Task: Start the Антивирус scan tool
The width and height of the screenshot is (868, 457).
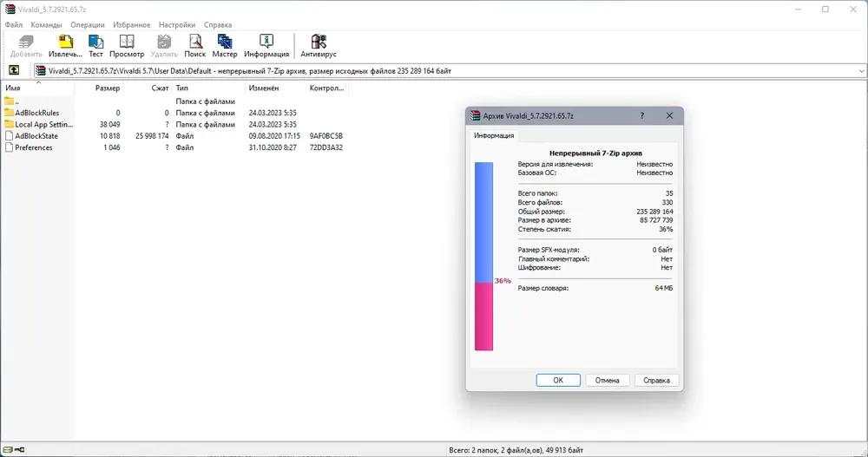Action: [x=319, y=46]
